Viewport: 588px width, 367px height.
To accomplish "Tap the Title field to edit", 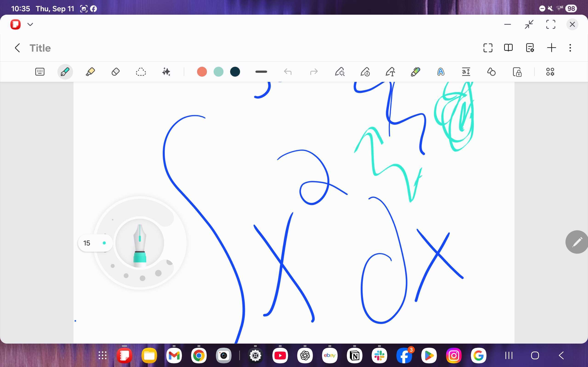I will coord(40,48).
